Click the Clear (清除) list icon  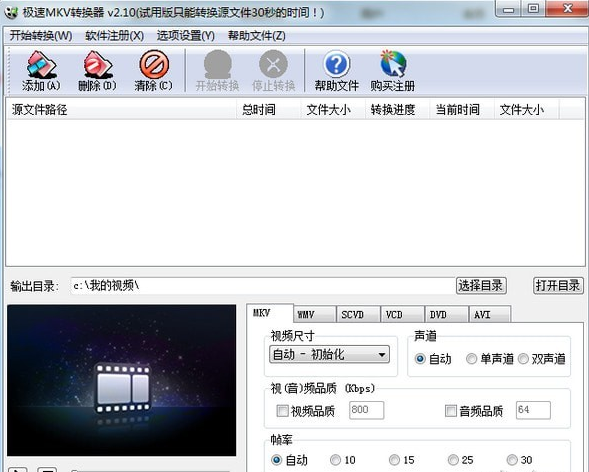154,71
